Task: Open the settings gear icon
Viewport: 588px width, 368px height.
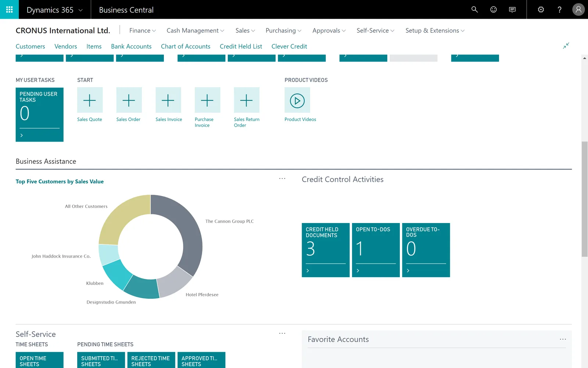Action: [541, 10]
